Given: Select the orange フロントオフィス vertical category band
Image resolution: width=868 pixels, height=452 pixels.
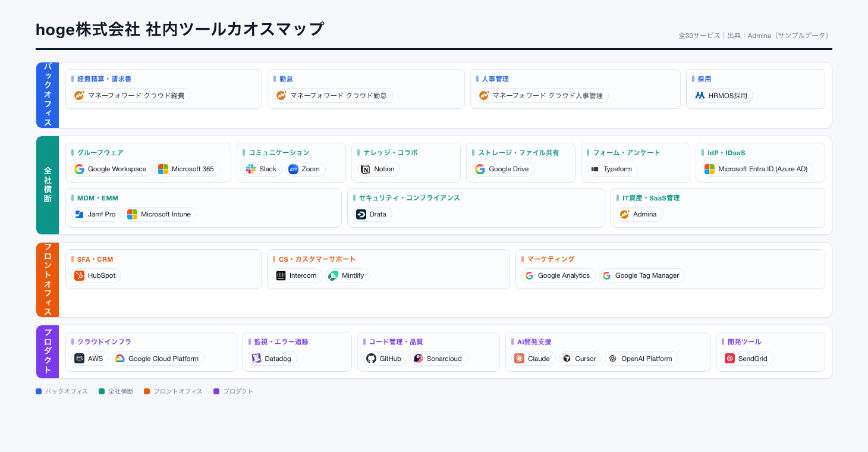Looking at the screenshot, I should pyautogui.click(x=48, y=280).
